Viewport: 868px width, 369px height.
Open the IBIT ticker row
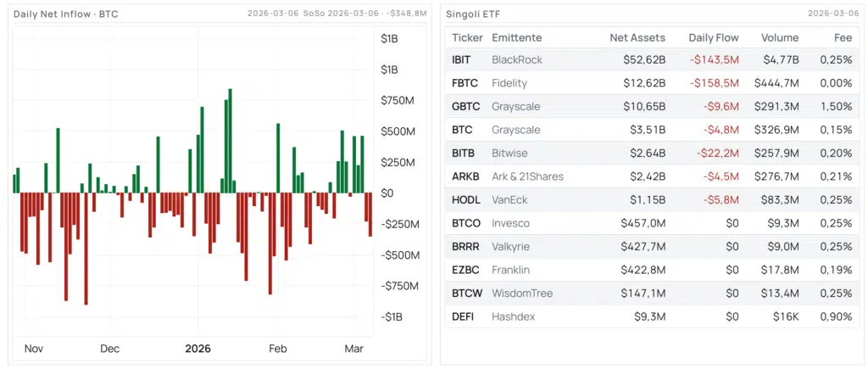point(464,60)
